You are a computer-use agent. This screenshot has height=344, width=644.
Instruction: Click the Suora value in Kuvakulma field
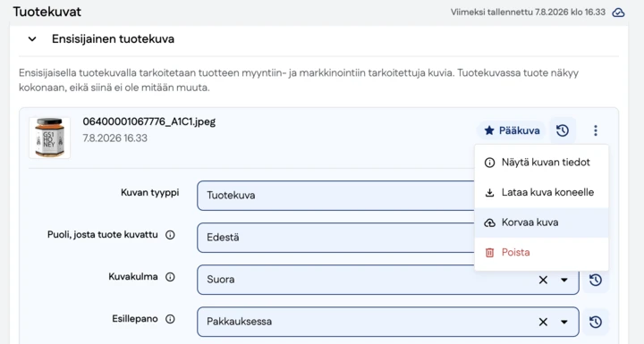pyautogui.click(x=221, y=280)
